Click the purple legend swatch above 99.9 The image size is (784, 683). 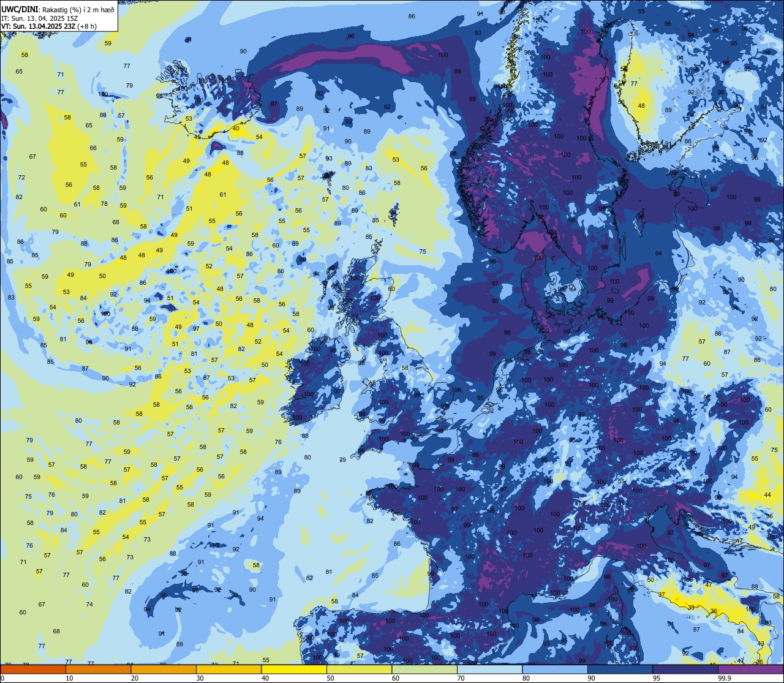(751, 669)
